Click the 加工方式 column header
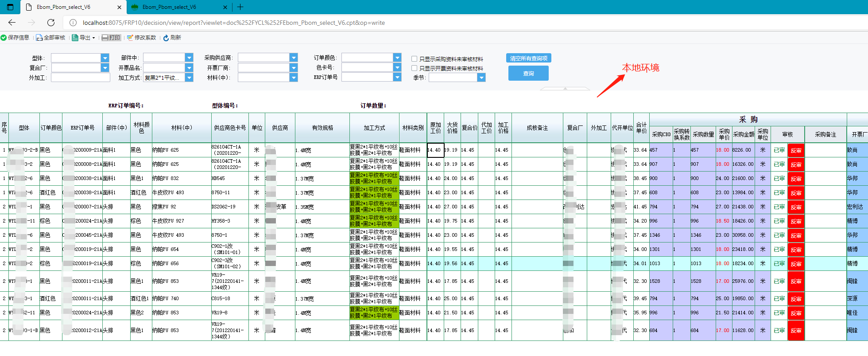This screenshot has height=356, width=868. (x=374, y=128)
